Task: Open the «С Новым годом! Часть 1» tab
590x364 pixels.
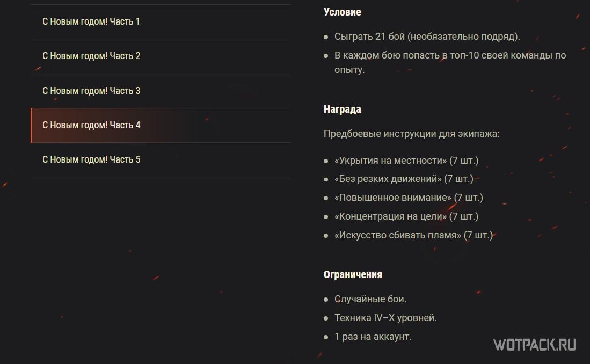Action: coord(91,21)
